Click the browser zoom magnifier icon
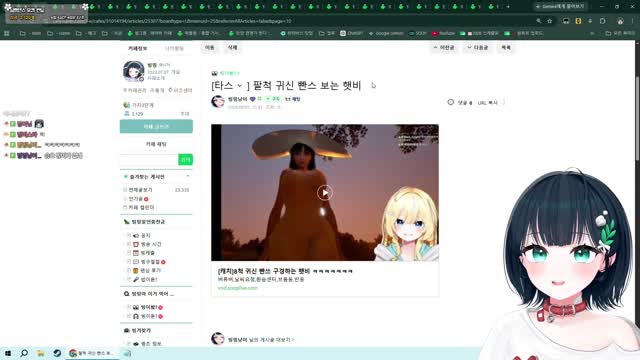Screen dimensions: 640x360 [538, 21]
